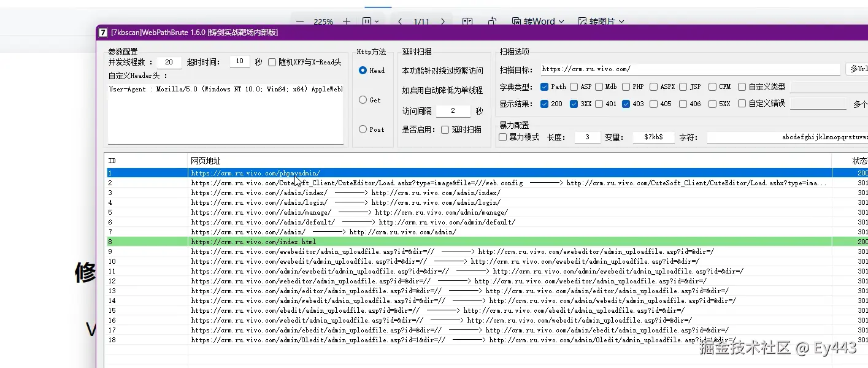Enable 随机XFF与X-Real checkbox
The height and width of the screenshot is (368, 868).
272,62
